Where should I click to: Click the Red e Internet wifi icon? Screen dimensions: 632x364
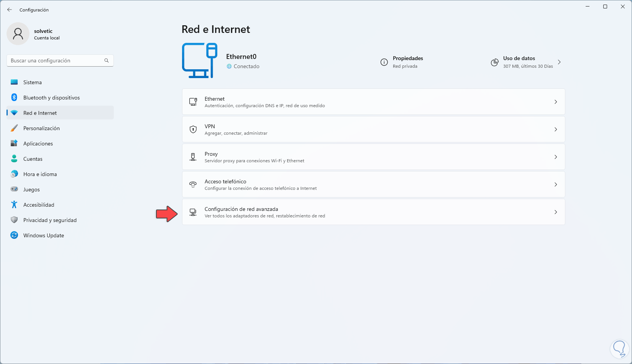pos(14,113)
